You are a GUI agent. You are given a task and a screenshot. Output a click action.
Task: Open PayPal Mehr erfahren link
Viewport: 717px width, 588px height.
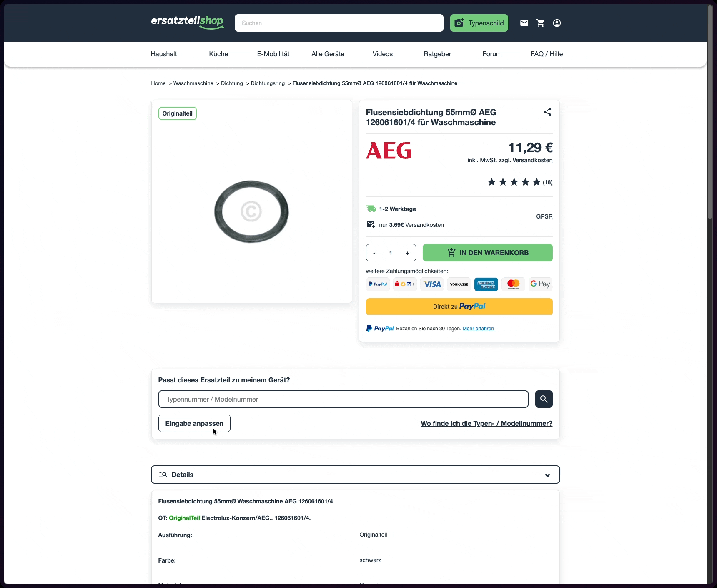(x=478, y=329)
